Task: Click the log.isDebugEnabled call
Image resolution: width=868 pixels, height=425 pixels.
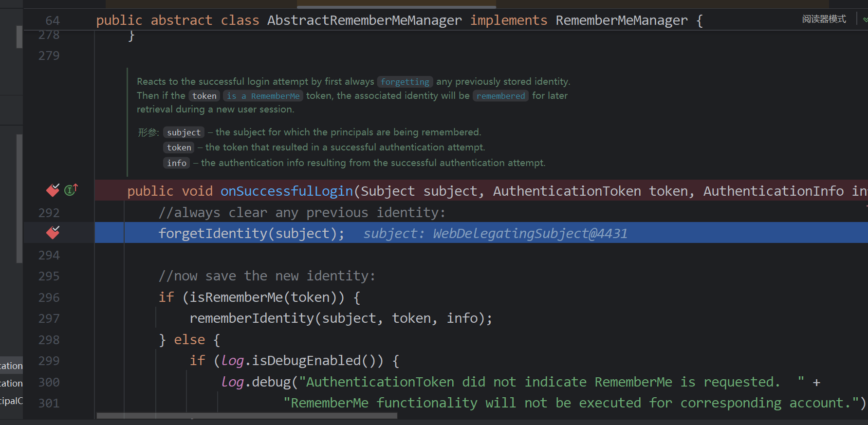Action: (x=306, y=361)
